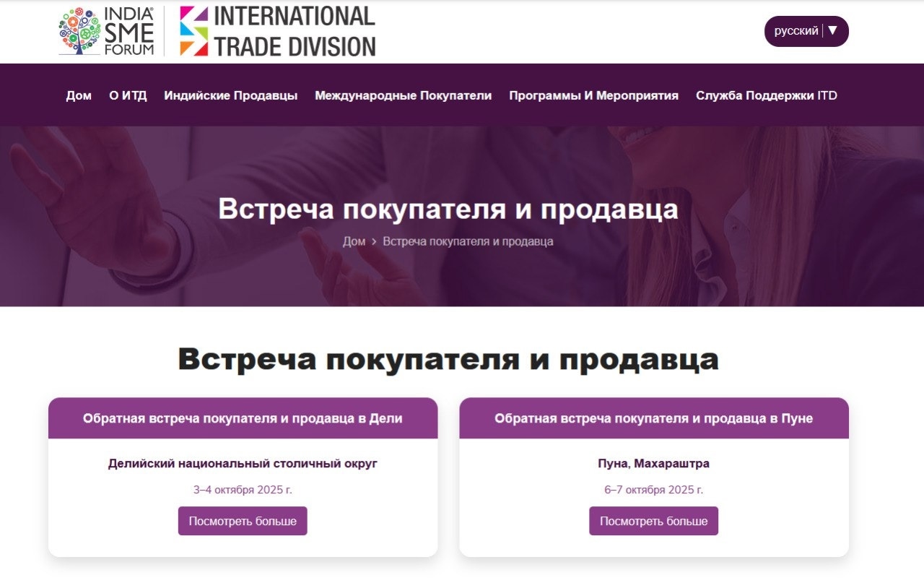Click the Pune meeting card header
Image resolution: width=924 pixels, height=583 pixels.
coord(653,418)
